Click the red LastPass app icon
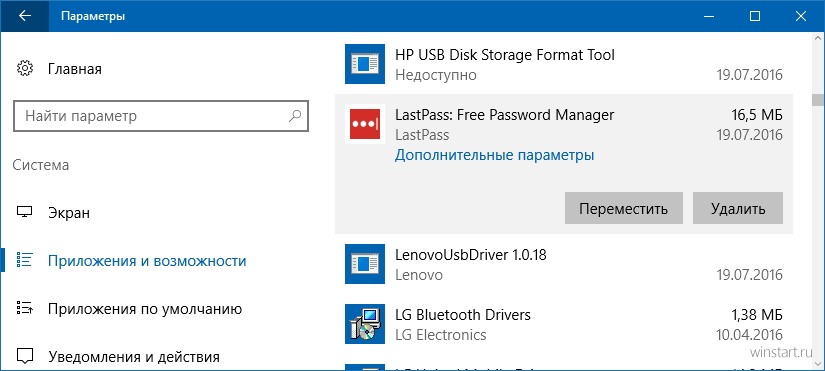Image resolution: width=825 pixels, height=371 pixels. point(365,124)
